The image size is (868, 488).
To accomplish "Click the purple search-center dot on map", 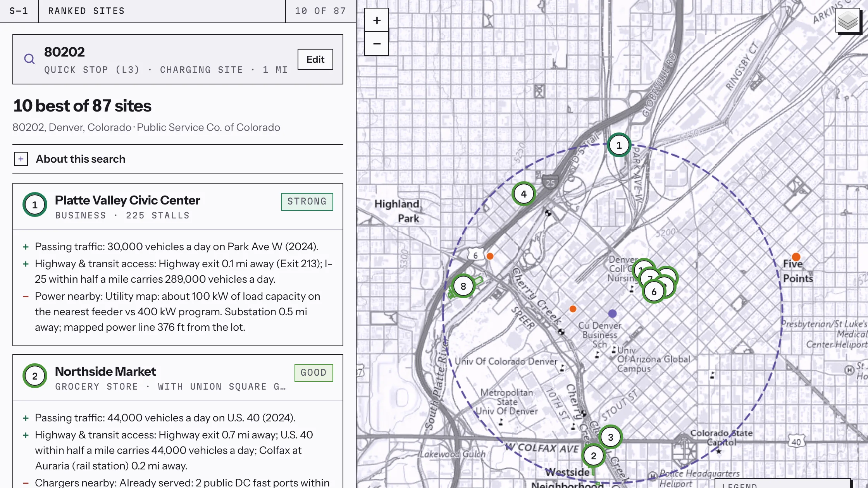I will pyautogui.click(x=612, y=313).
